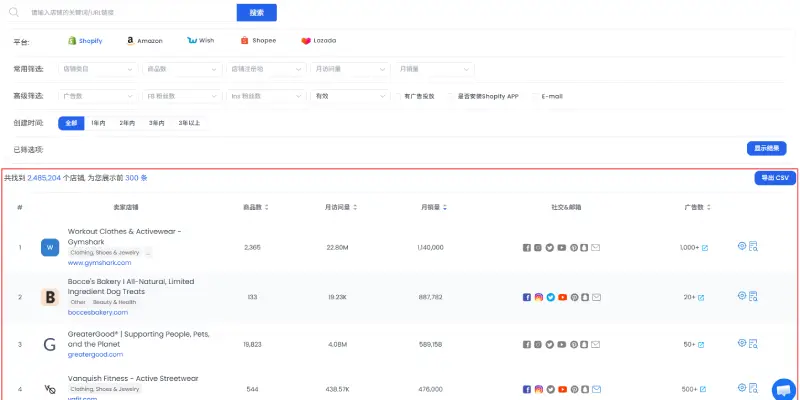Open the 有效 status dropdown
This screenshot has width=800, height=400.
pos(351,96)
